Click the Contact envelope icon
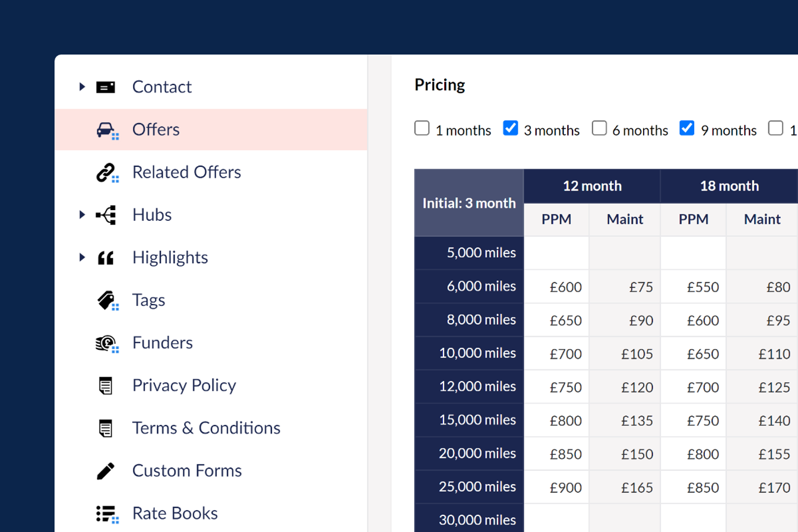Image resolution: width=798 pixels, height=532 pixels. (106, 87)
